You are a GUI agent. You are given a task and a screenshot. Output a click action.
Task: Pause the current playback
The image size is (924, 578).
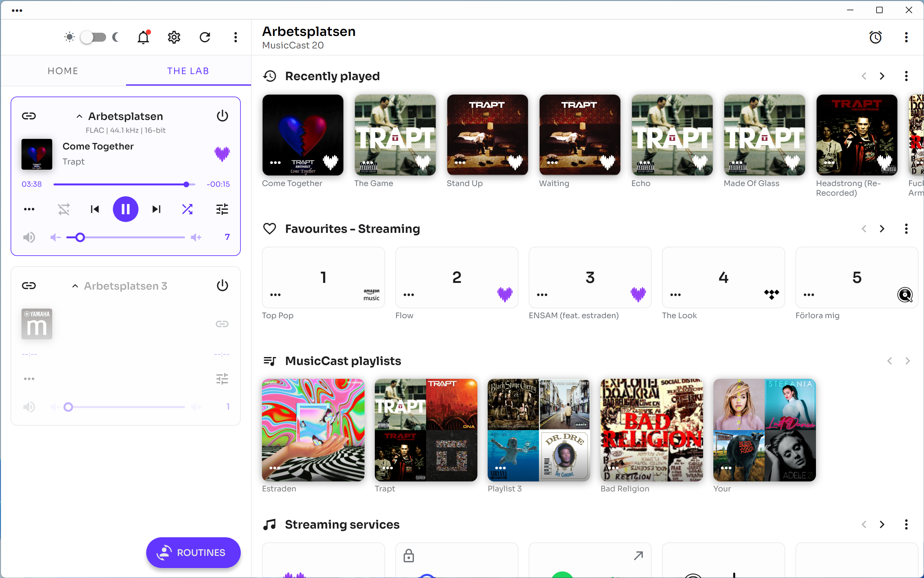coord(125,209)
